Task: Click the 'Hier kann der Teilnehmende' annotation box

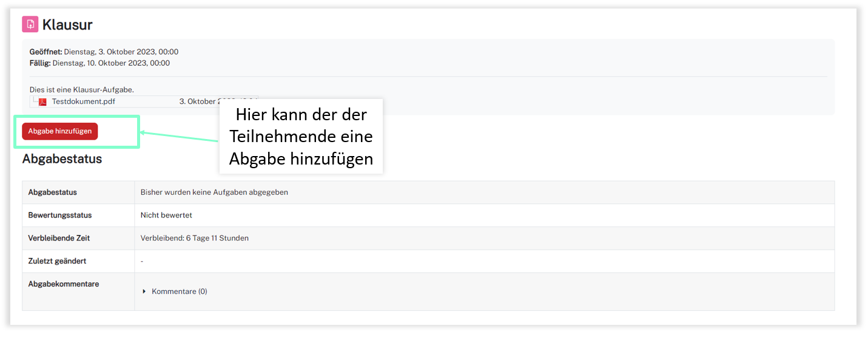Action: (x=301, y=137)
